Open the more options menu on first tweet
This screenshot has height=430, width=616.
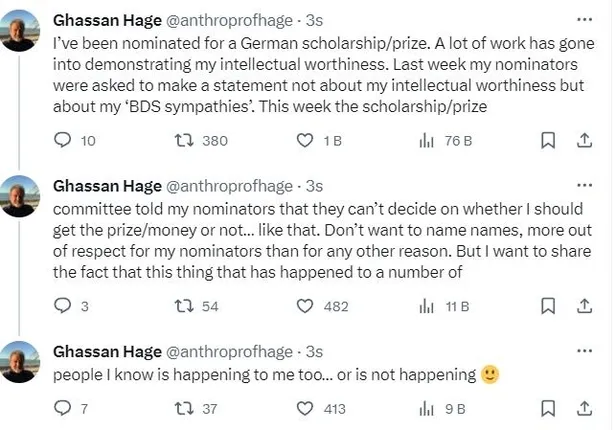(584, 19)
